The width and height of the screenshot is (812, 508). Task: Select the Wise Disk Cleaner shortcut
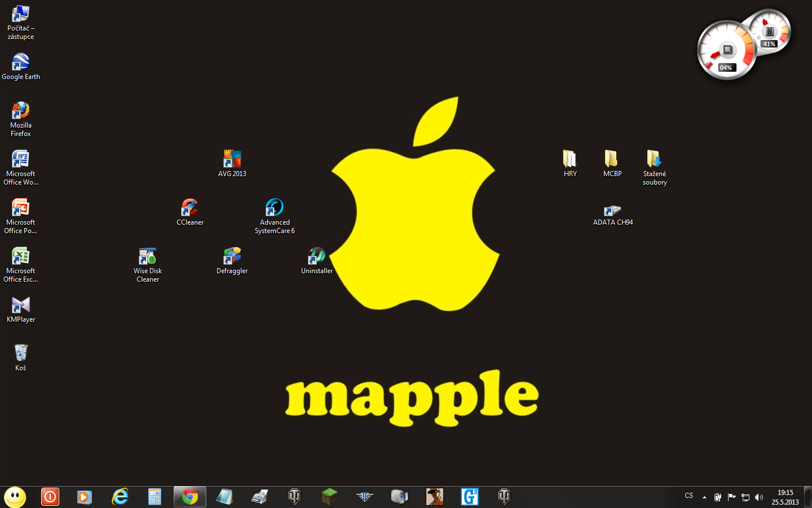coord(148,265)
